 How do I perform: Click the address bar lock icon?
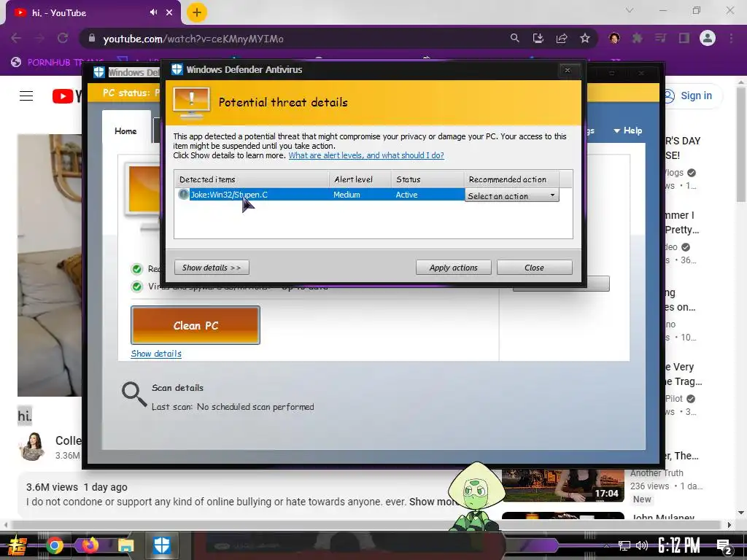click(x=92, y=39)
